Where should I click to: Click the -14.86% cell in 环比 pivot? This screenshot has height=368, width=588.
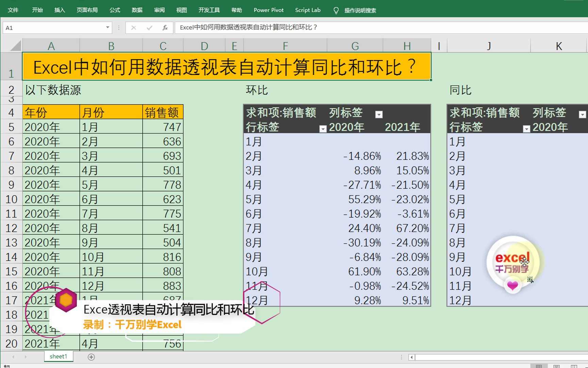[355, 156]
